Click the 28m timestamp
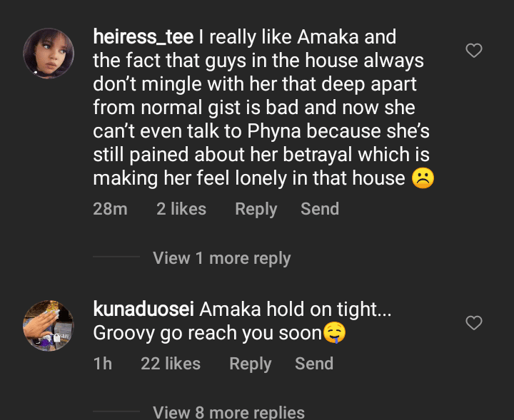 pyautogui.click(x=110, y=209)
